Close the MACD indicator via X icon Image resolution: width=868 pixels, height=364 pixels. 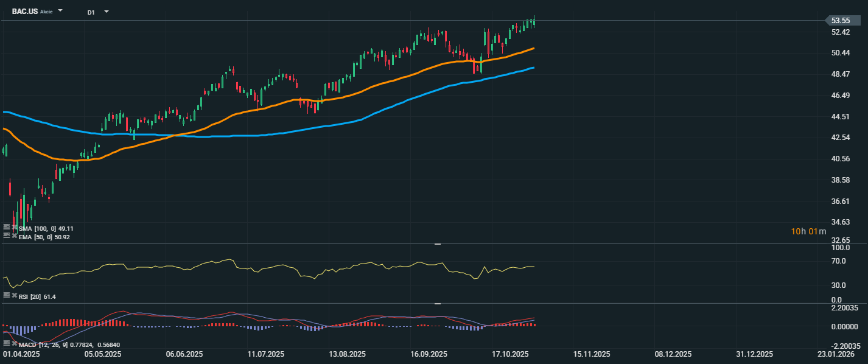[14, 344]
